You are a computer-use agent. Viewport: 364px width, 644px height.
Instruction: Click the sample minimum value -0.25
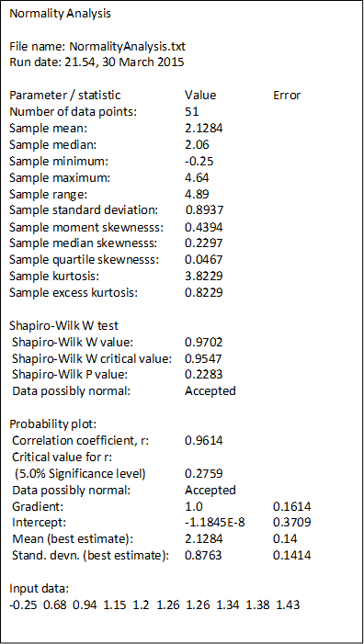[x=199, y=161]
